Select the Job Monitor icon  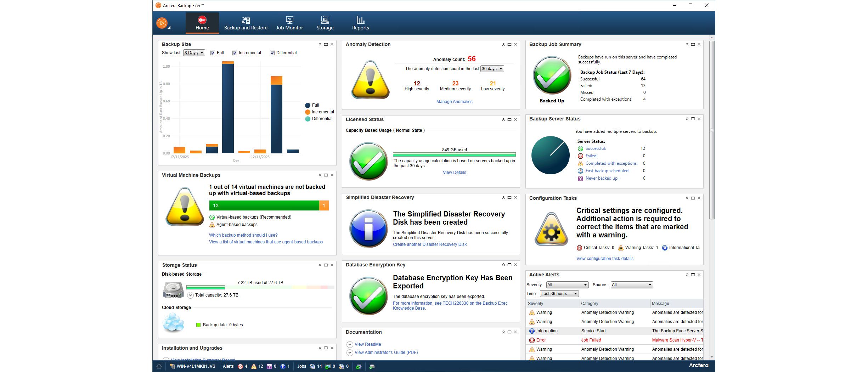[289, 22]
